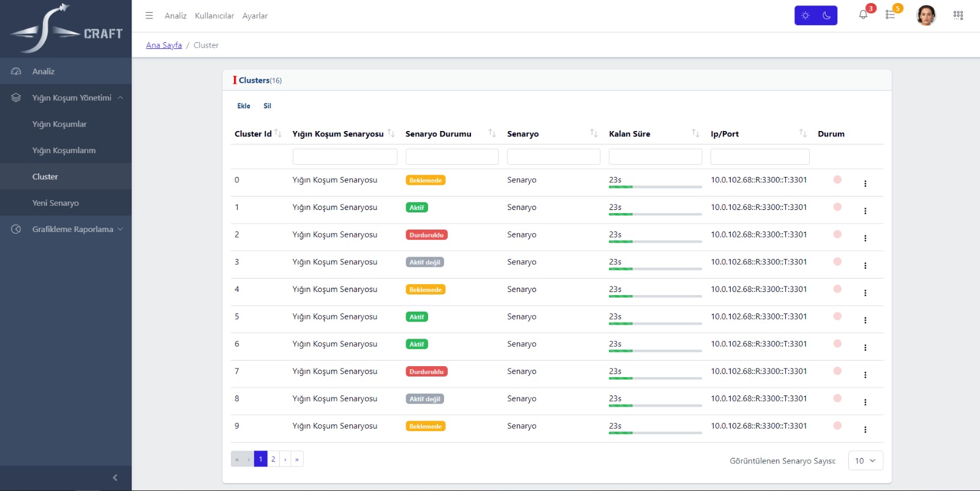This screenshot has height=491, width=980.
Task: Click the hamburger menu icon
Action: tap(149, 15)
